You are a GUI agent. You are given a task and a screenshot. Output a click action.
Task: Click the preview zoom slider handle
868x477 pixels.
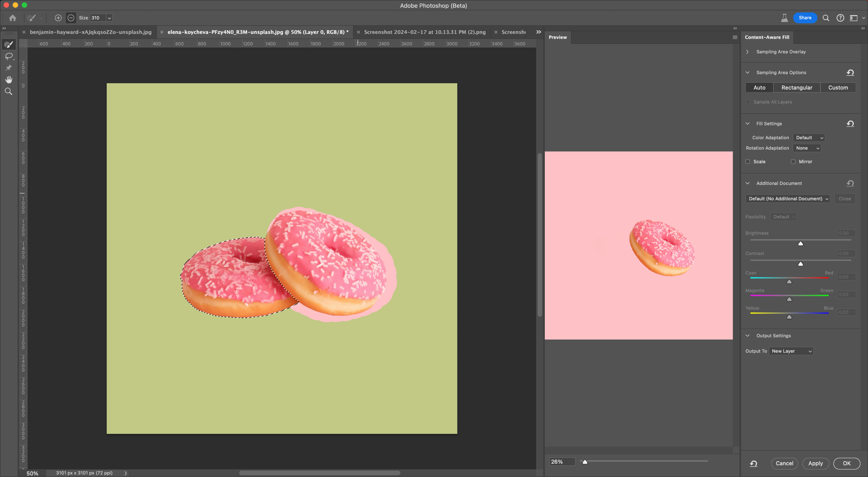click(585, 462)
